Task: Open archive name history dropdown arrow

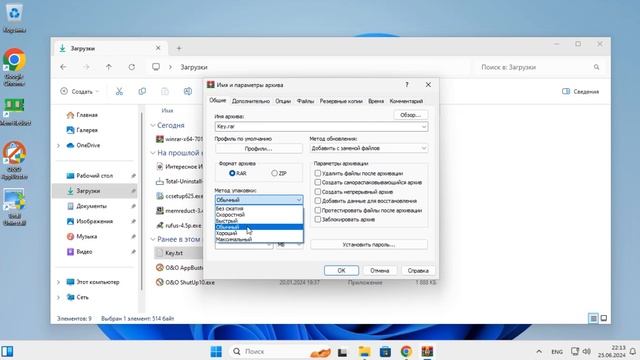Action: tap(424, 127)
